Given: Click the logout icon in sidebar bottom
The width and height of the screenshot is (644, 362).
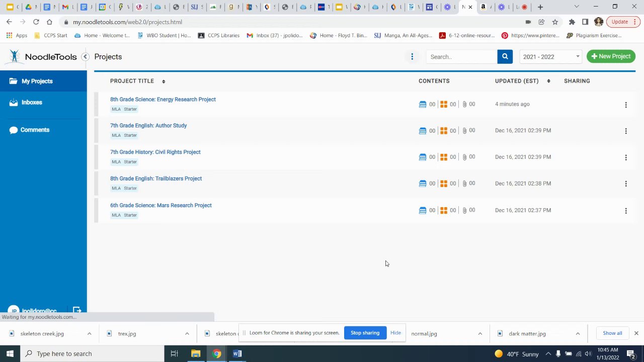Looking at the screenshot, I should coord(77,311).
